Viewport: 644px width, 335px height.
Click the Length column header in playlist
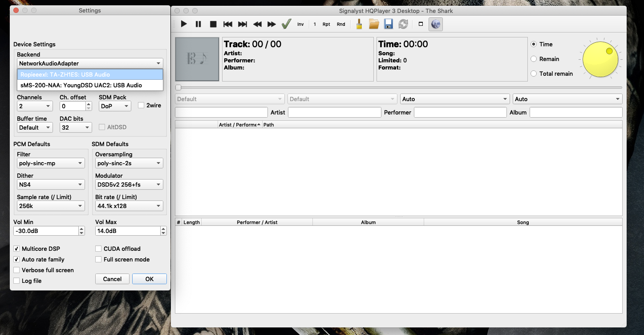[x=192, y=222]
